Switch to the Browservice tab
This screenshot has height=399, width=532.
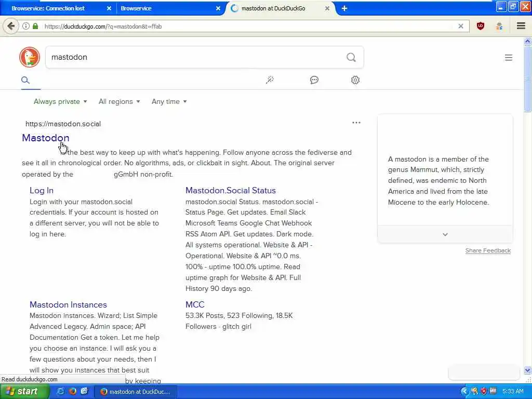[x=136, y=8]
